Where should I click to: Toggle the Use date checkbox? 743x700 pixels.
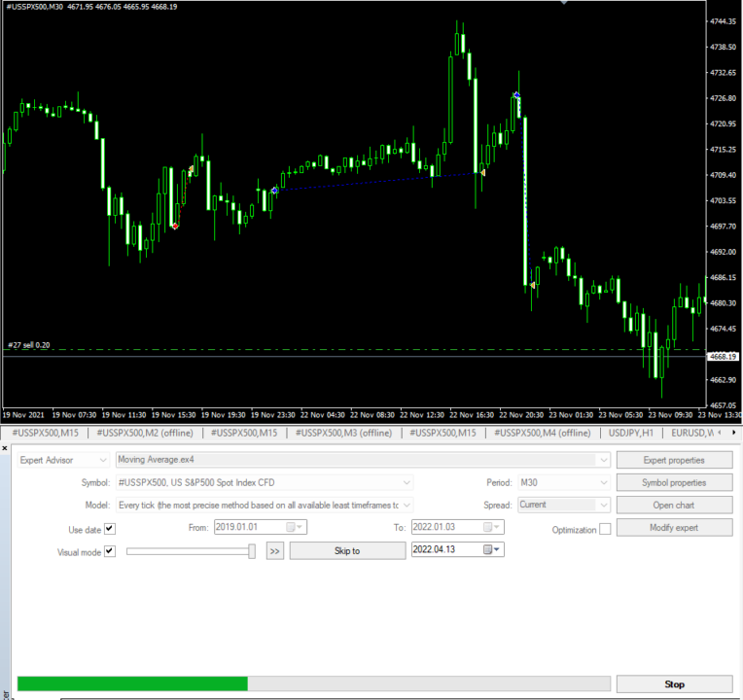pos(110,529)
